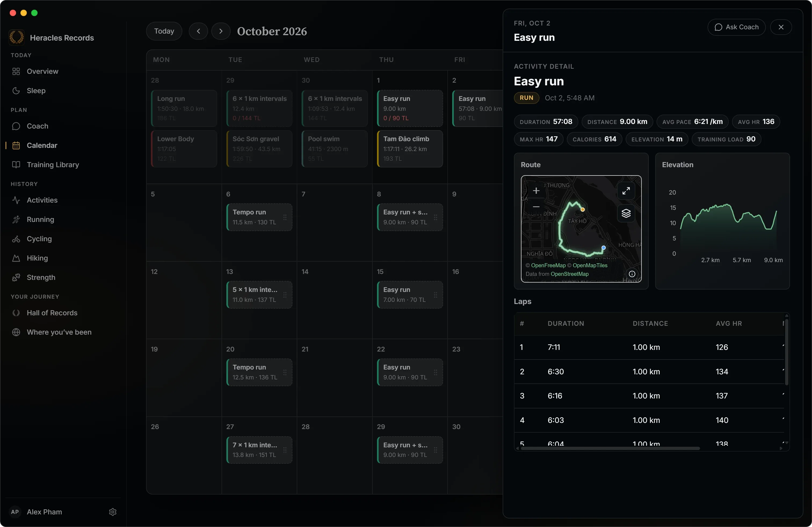Click the laps table horizontal scrollbar
The width and height of the screenshot is (812, 527).
[610, 448]
